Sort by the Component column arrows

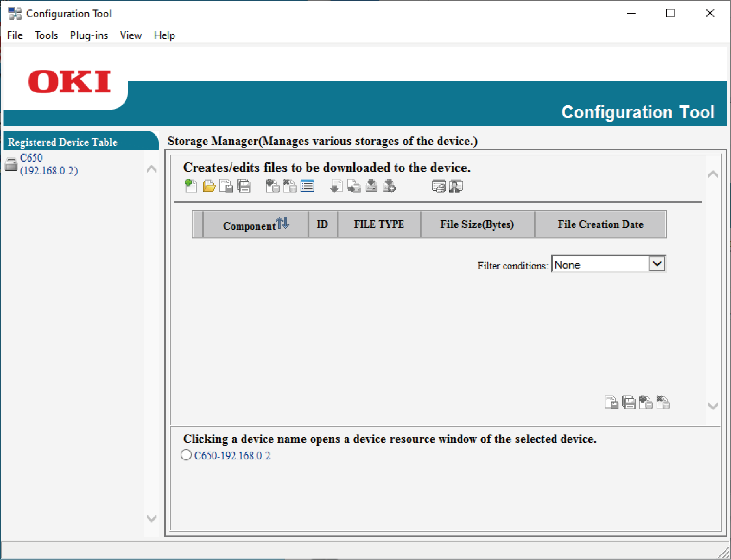click(282, 223)
